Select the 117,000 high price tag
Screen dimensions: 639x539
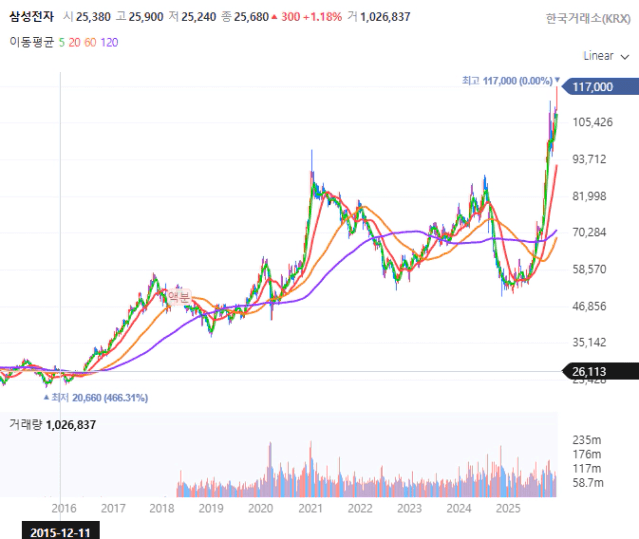pyautogui.click(x=600, y=87)
